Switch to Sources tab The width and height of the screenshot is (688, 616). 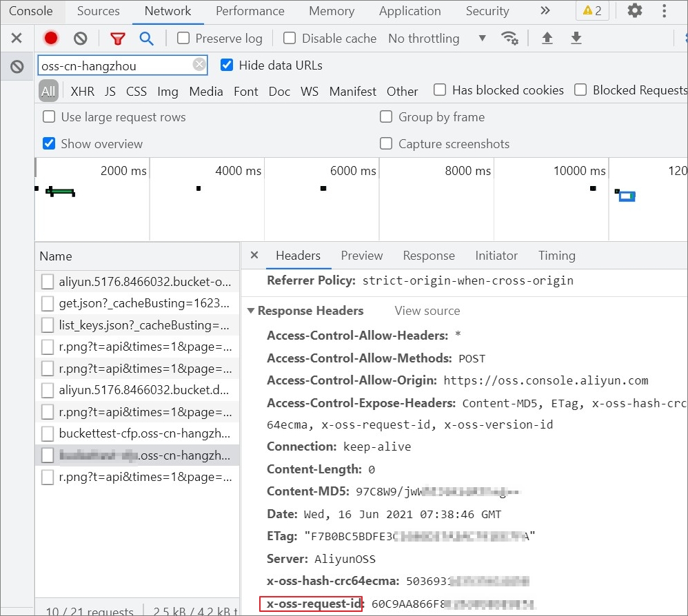click(x=99, y=11)
